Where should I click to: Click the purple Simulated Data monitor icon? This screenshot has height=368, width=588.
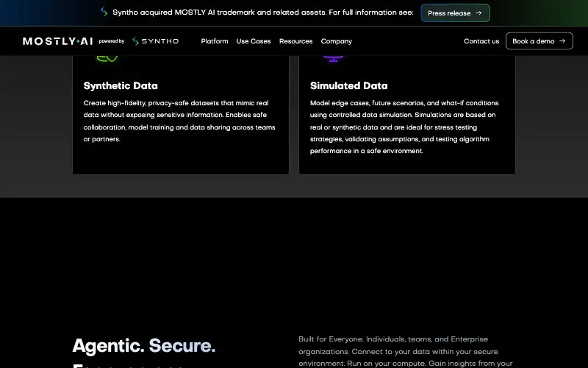[334, 59]
